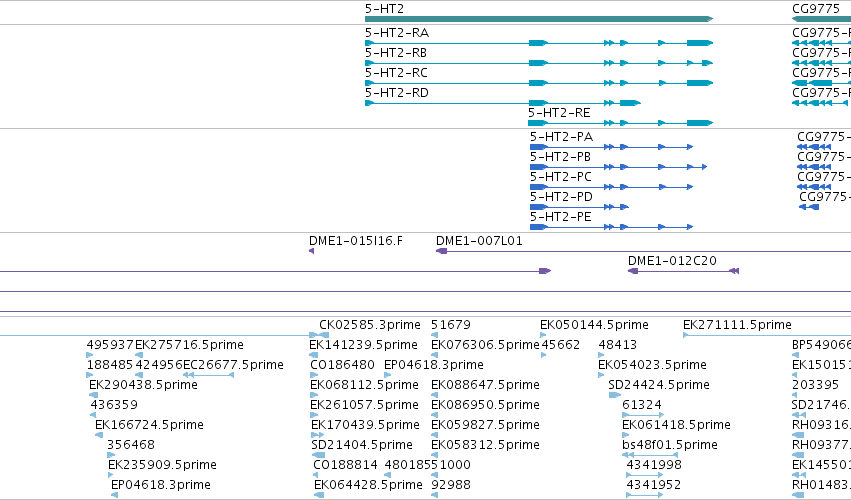
Task: Open the EC26677.5prime EST
Action: click(208, 375)
